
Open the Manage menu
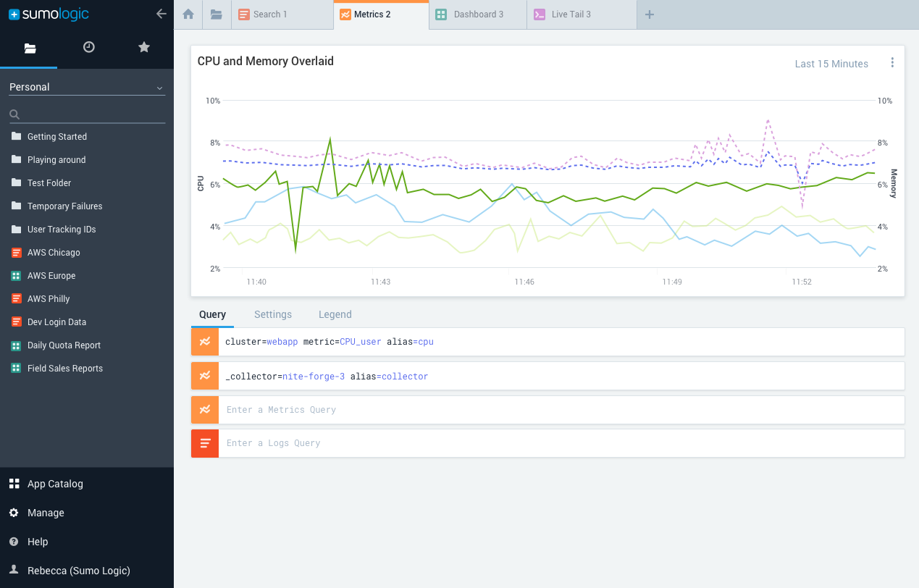coord(46,513)
